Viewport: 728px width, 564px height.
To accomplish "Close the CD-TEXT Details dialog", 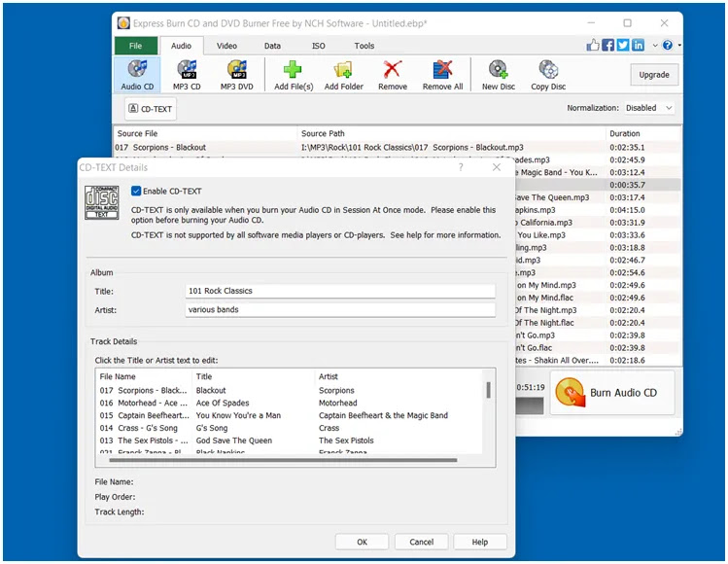I will pos(497,167).
